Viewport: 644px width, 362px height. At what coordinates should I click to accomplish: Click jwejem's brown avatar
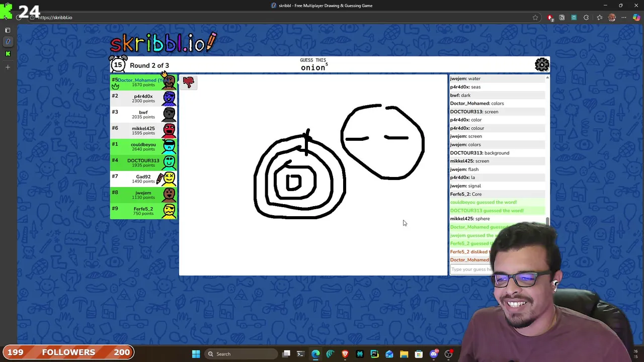click(x=169, y=195)
